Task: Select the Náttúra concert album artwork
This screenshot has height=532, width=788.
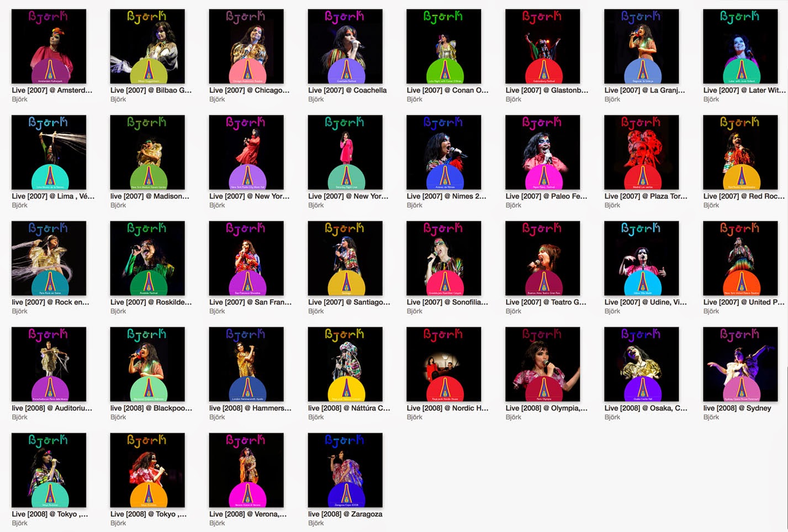Action: coord(345,364)
